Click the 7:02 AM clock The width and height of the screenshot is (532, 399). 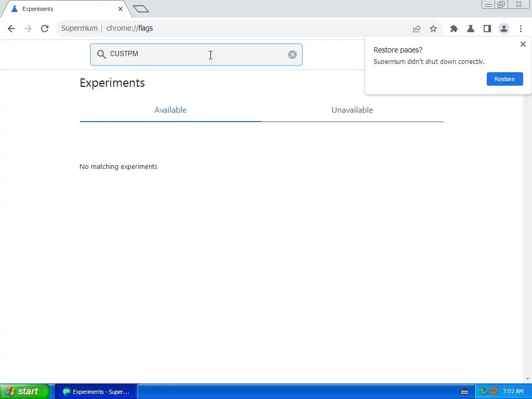(x=513, y=392)
